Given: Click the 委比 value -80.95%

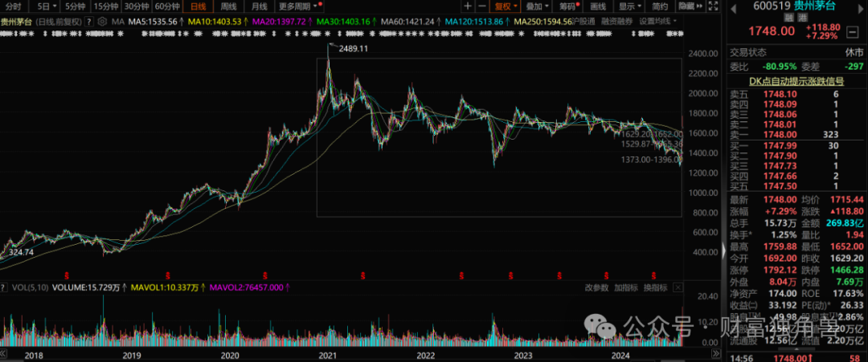Looking at the screenshot, I should click(x=778, y=67).
